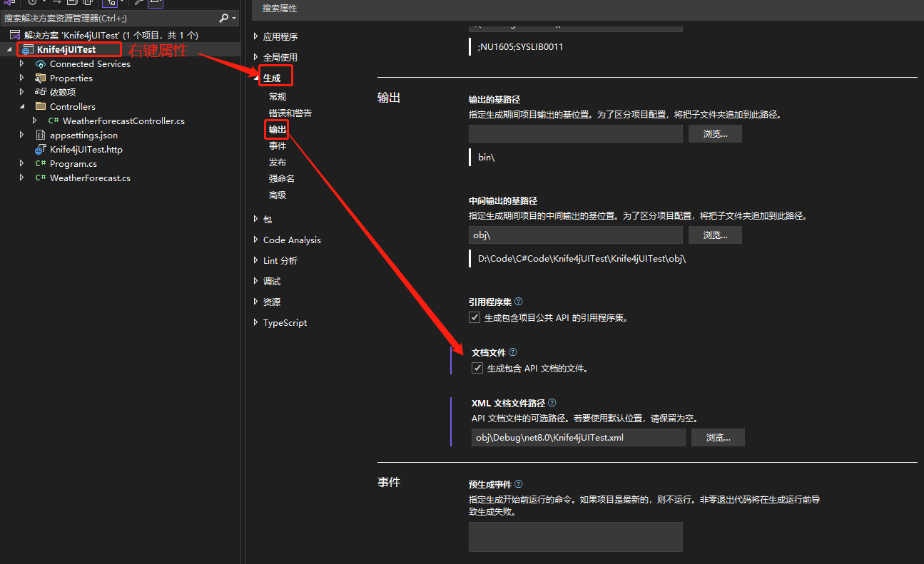The width and height of the screenshot is (924, 564).
Task: Click 浏览... for XML 文档文件路径
Action: coord(718,438)
